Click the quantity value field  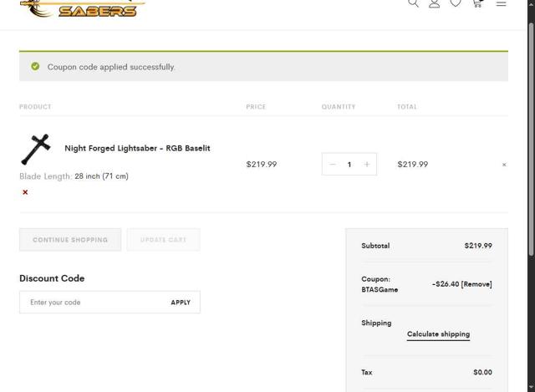tap(349, 165)
